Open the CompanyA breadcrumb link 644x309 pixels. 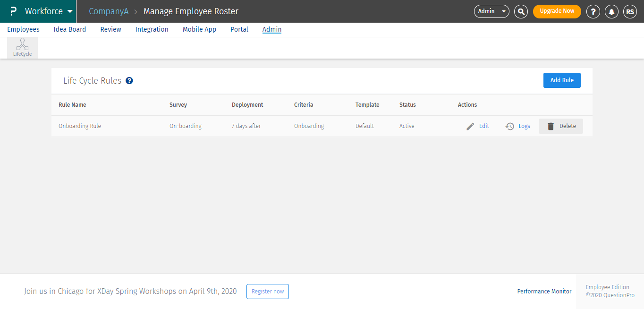pos(109,11)
